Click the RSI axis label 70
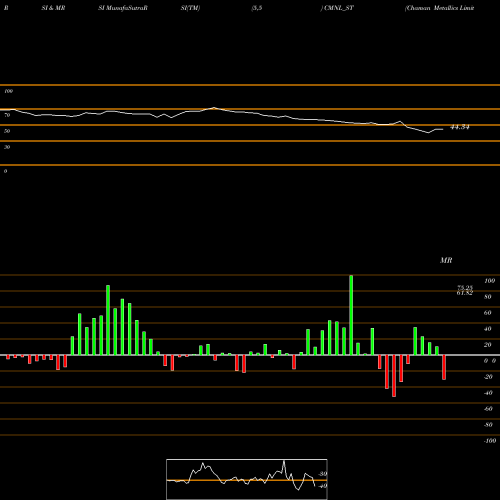The width and height of the screenshot is (500, 500). pyautogui.click(x=7, y=115)
